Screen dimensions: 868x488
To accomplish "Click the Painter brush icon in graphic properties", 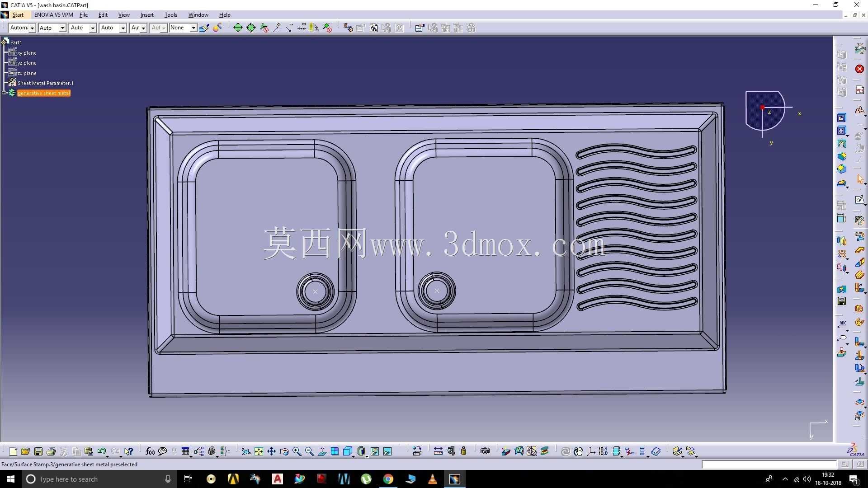I will click(x=204, y=28).
